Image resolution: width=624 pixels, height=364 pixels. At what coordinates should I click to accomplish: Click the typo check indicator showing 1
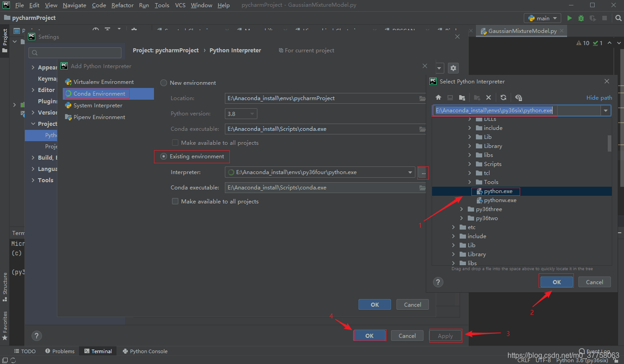[598, 43]
